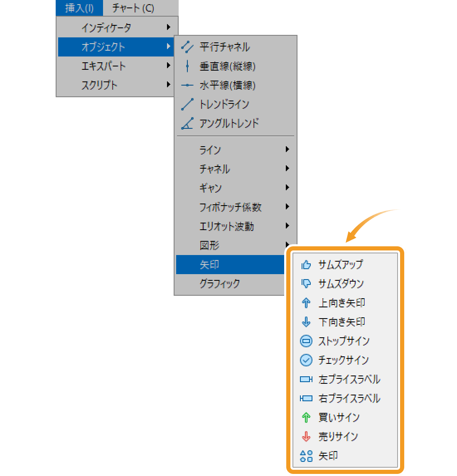Image resolution: width=457 pixels, height=476 pixels.
Task: Click the vertical line (垂直線) icon
Action: point(187,66)
